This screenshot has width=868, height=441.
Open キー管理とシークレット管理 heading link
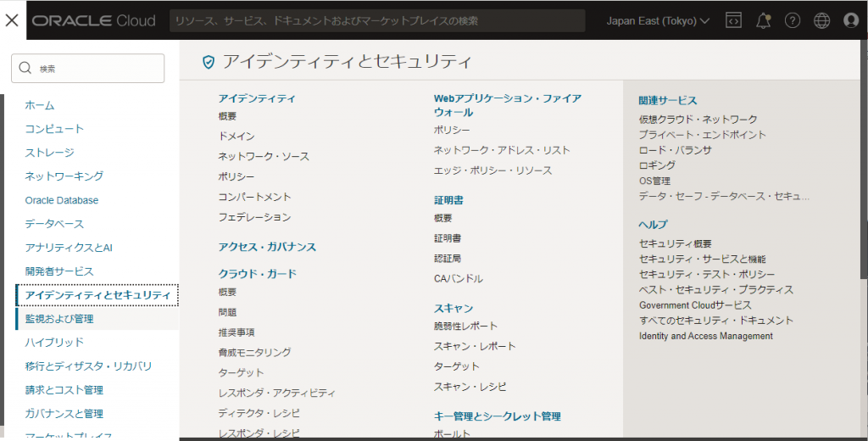pos(497,416)
